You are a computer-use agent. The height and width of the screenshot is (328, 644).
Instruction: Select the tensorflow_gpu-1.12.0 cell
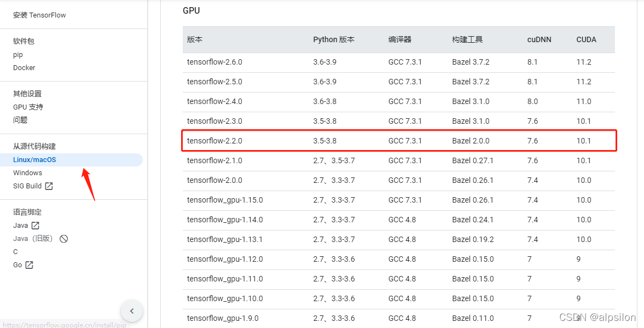click(x=225, y=260)
